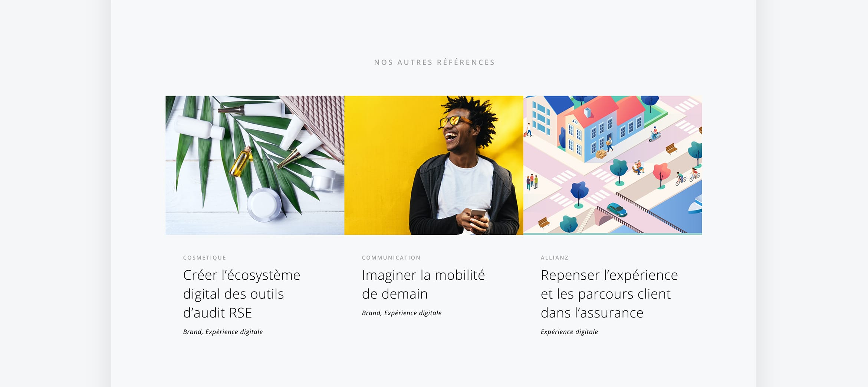Click the ALLIANZ category label
Screen dimensions: 868x387
555,258
